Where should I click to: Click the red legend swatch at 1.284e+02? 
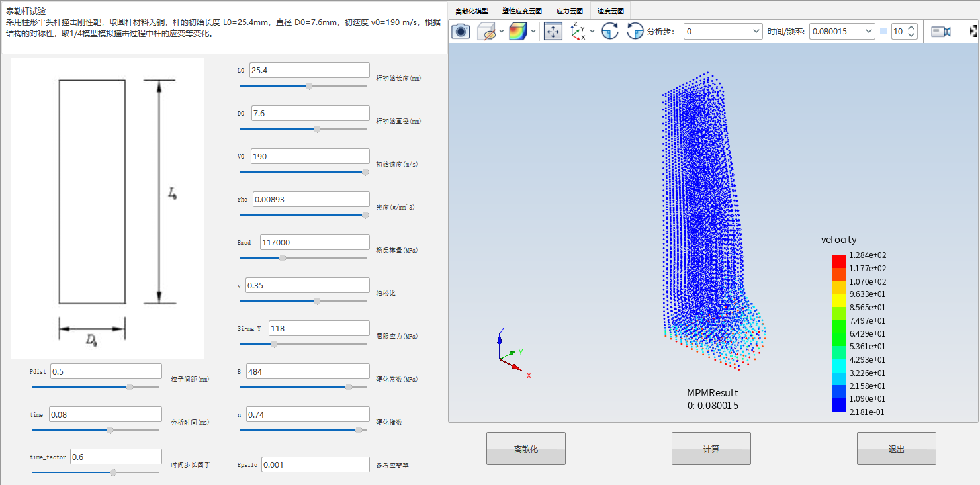click(838, 261)
